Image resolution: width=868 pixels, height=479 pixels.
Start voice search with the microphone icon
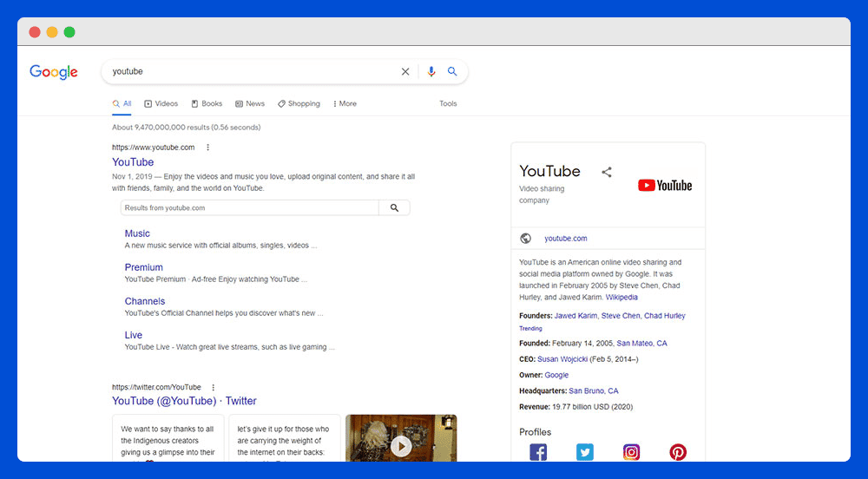pos(431,71)
